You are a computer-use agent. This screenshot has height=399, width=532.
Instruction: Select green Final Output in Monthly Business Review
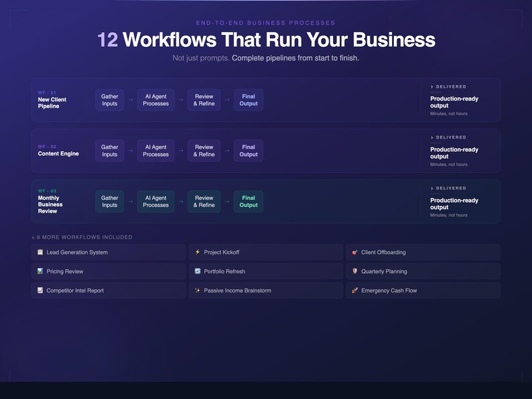(249, 202)
